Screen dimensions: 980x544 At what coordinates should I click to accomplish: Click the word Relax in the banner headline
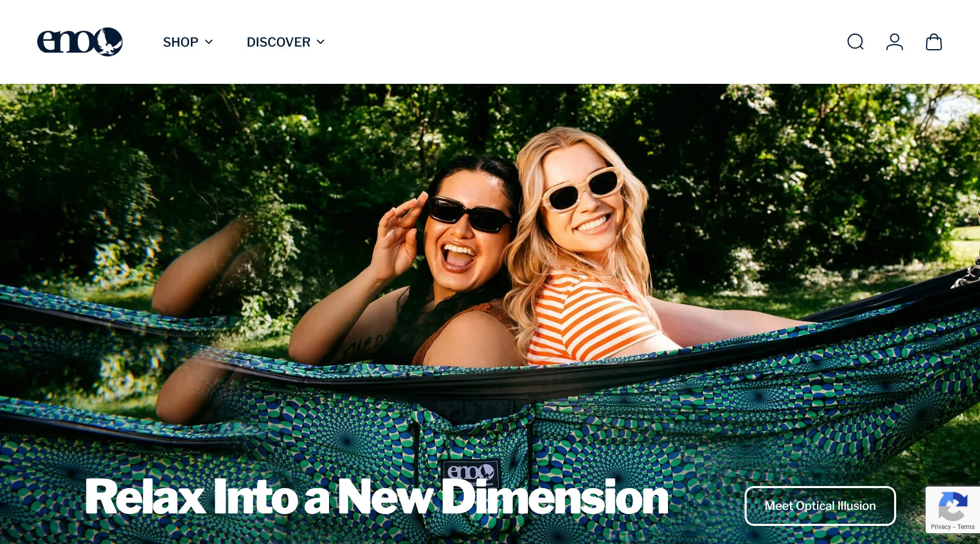tap(145, 497)
